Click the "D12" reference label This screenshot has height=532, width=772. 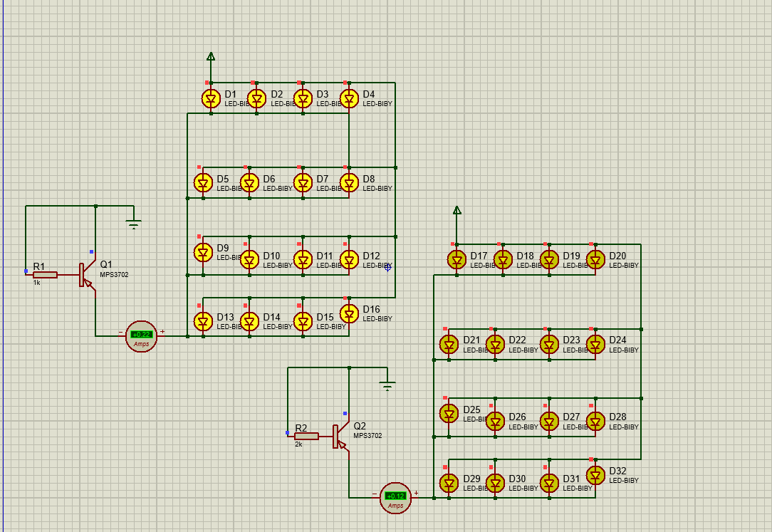(371, 256)
